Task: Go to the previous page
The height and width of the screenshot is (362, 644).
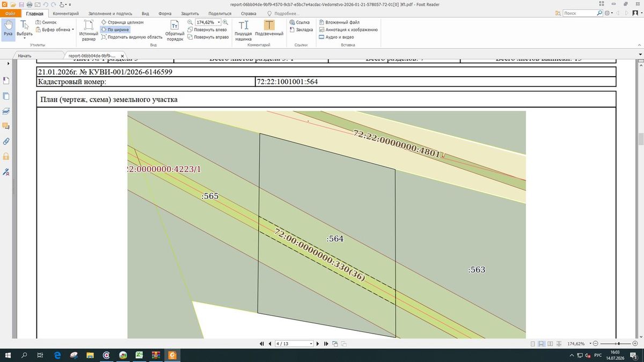Action: coord(269,343)
